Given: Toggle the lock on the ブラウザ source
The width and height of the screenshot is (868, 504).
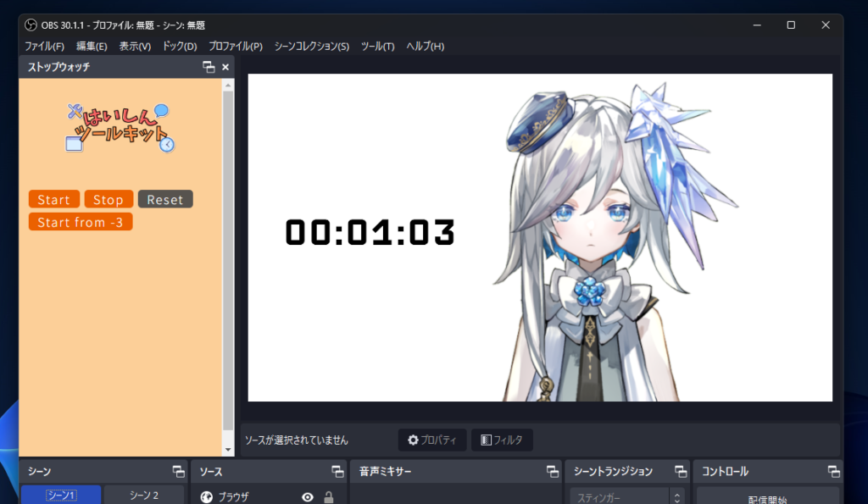Looking at the screenshot, I should 329,497.
